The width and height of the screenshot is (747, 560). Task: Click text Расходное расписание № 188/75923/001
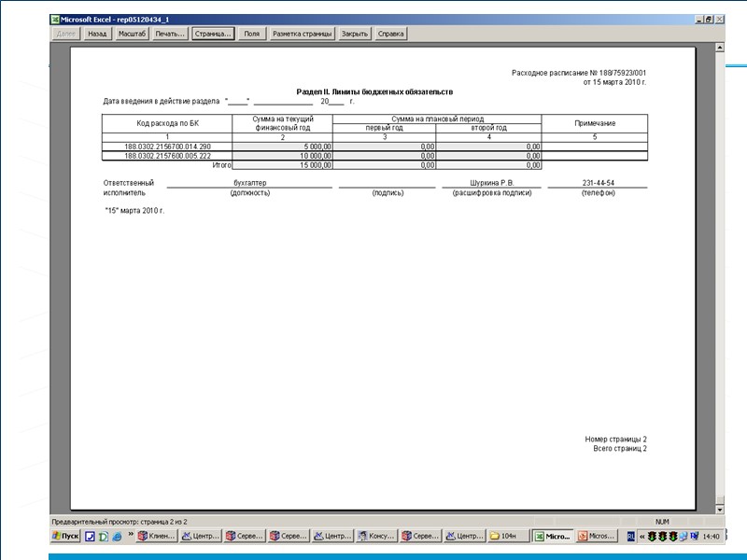[x=579, y=73]
